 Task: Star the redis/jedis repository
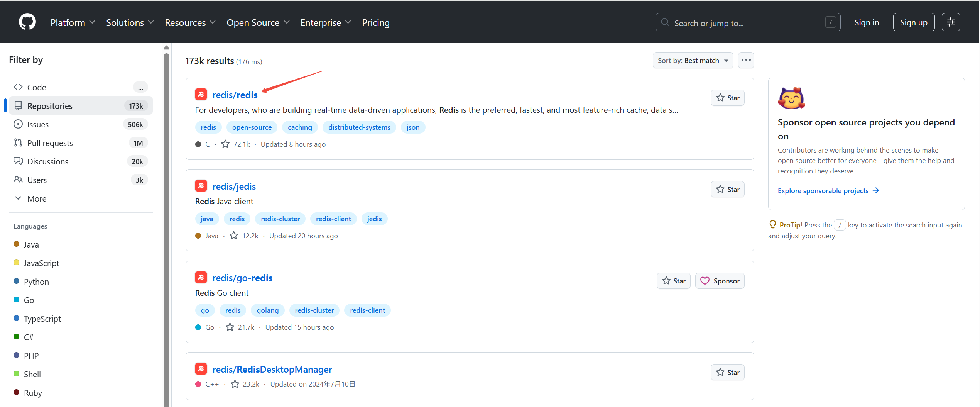click(727, 190)
